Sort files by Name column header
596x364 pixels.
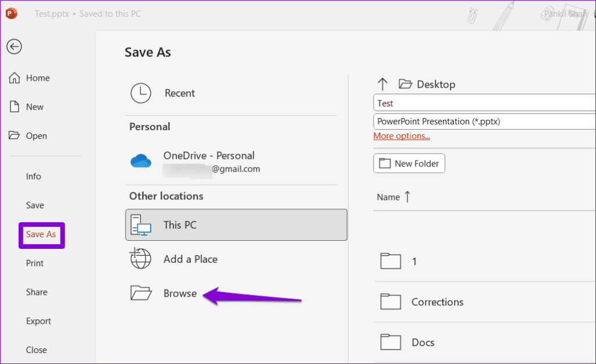click(x=388, y=197)
